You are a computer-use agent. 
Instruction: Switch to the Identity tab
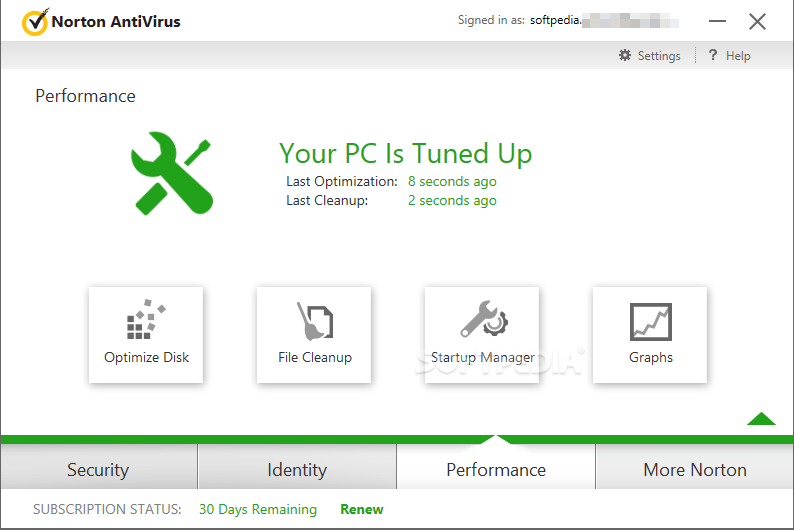click(297, 469)
